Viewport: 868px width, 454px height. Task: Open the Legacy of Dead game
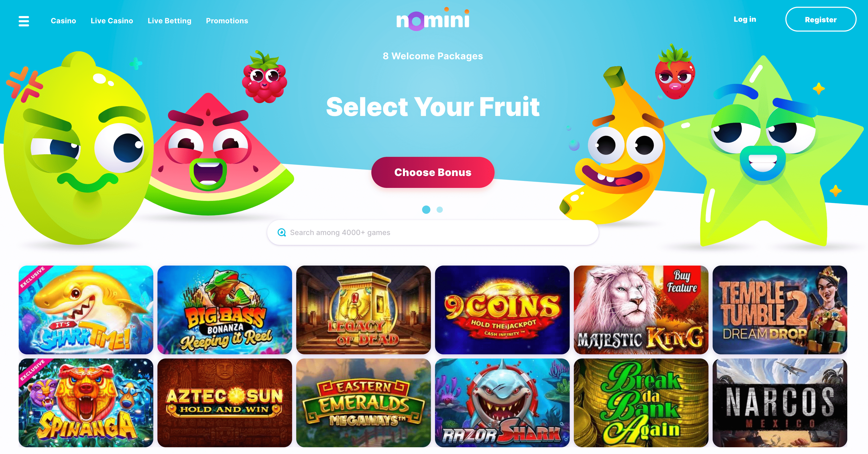click(364, 310)
